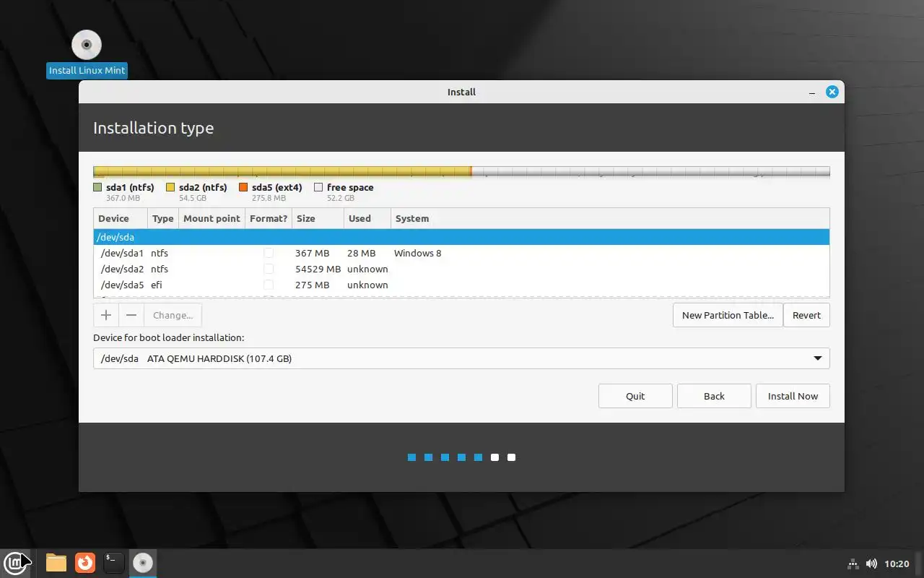Quit the installer

pos(635,396)
